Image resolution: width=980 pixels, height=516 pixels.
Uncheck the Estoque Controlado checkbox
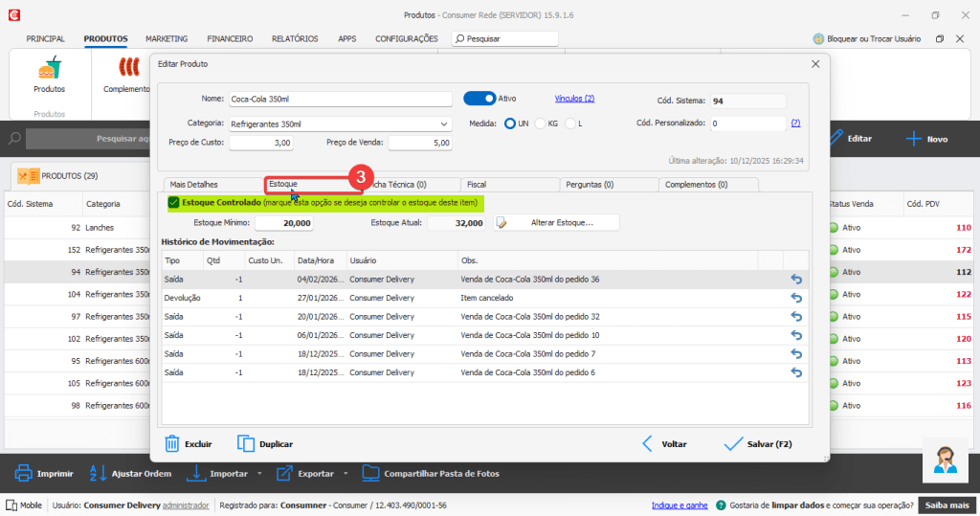(x=173, y=203)
